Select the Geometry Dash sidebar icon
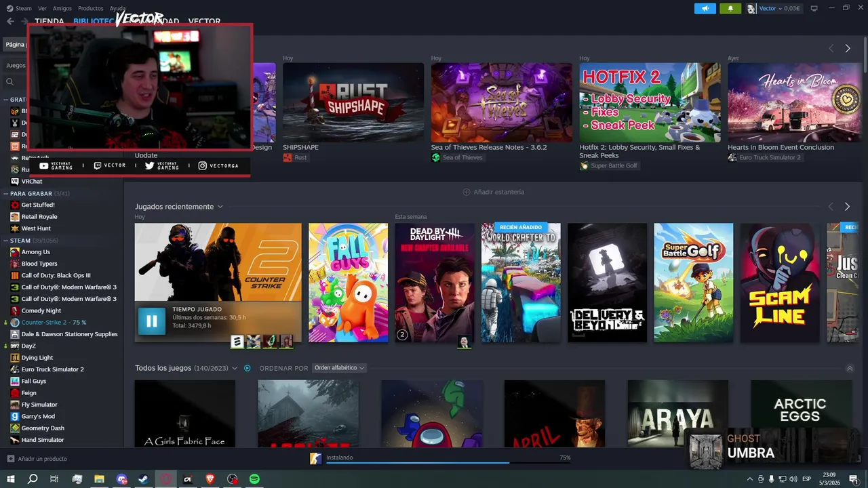868x488 pixels. click(x=15, y=428)
